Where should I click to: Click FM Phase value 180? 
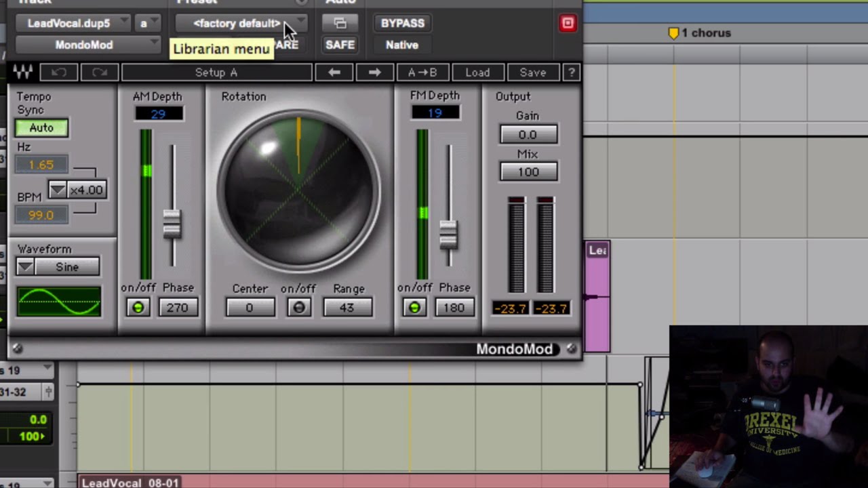(x=454, y=308)
